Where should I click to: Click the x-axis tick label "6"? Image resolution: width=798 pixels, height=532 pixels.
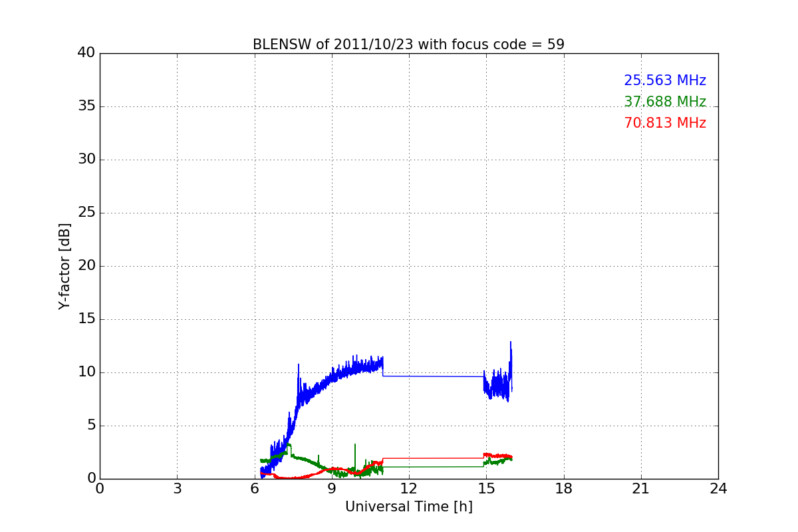coord(255,489)
